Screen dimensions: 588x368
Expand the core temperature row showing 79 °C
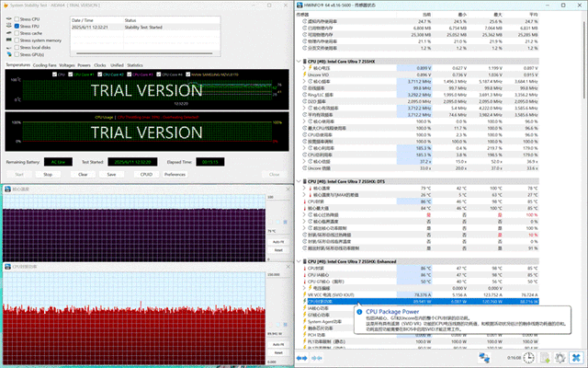click(304, 188)
